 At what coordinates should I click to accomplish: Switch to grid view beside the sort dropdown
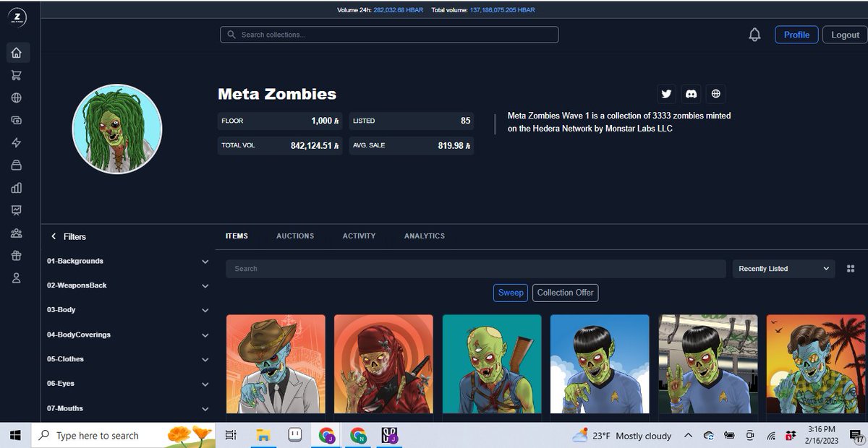point(851,268)
